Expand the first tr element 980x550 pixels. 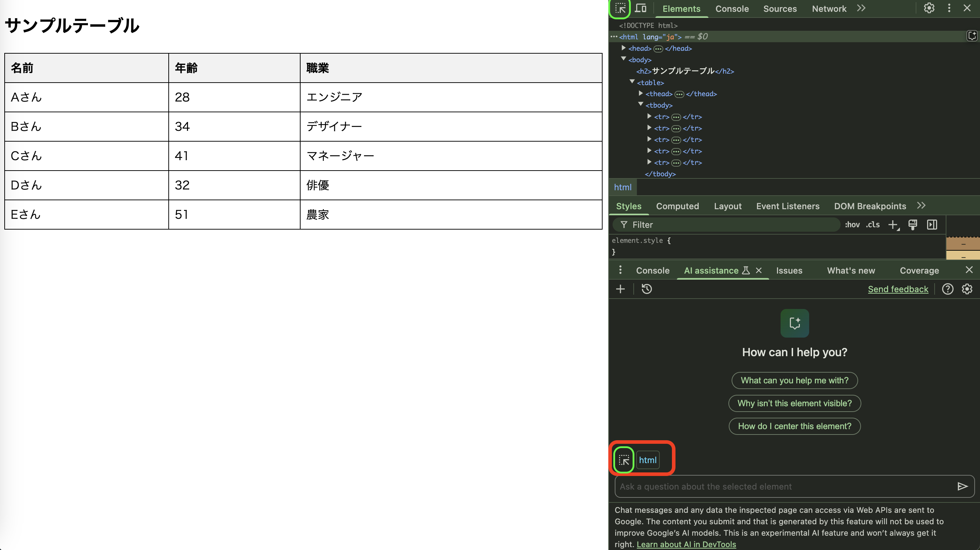(649, 117)
